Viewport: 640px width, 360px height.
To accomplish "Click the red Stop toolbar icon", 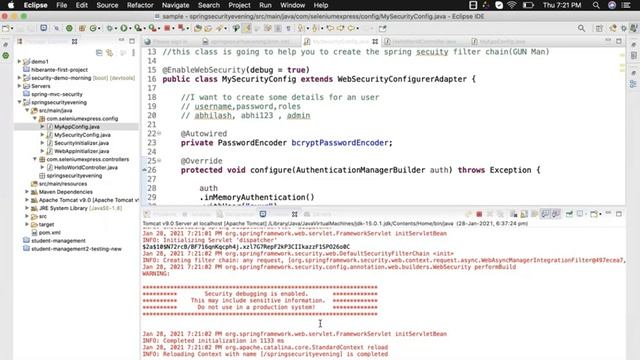I will (x=167, y=29).
